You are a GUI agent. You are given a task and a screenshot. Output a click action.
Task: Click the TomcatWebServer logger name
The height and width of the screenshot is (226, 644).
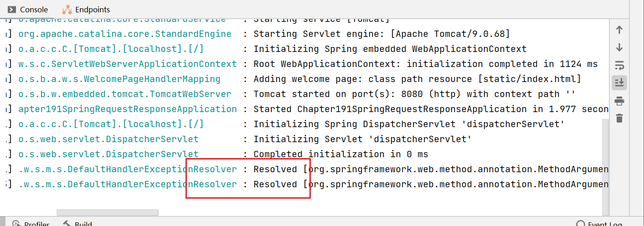pyautogui.click(x=124, y=94)
